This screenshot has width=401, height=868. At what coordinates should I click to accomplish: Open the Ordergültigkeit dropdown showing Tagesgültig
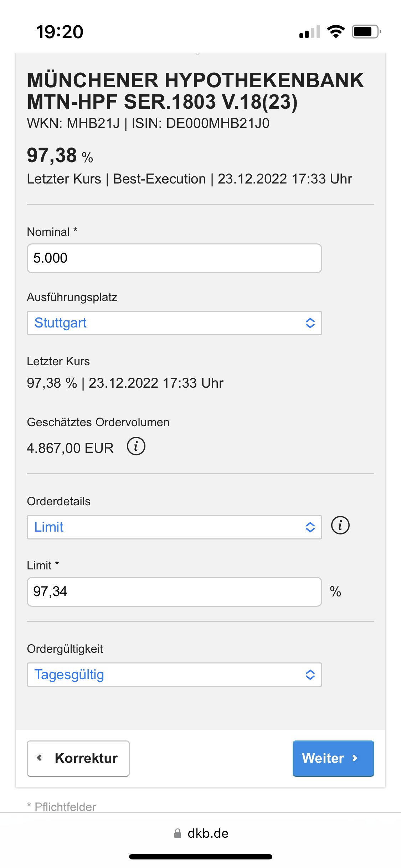[x=174, y=675]
